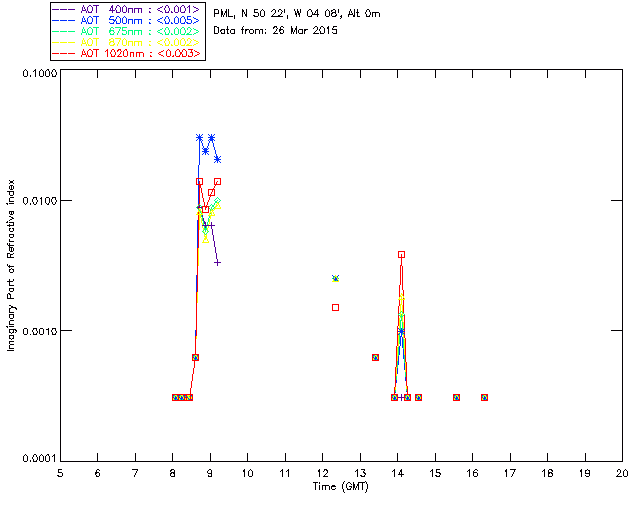Click the AOT 870nm legend entry

(126, 42)
